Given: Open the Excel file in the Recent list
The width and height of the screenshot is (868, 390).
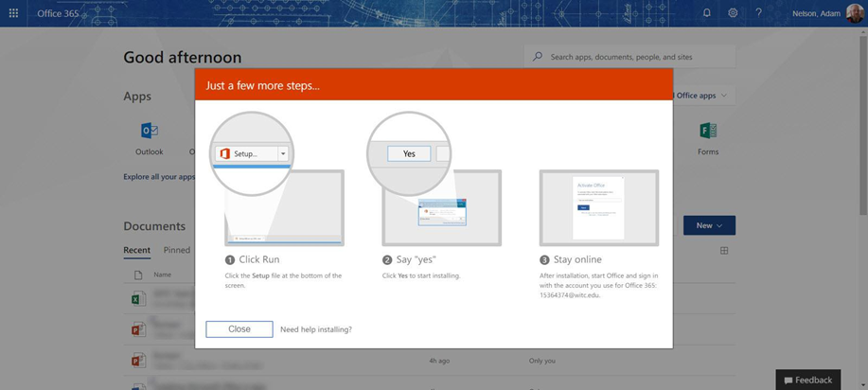Looking at the screenshot, I should point(138,298).
